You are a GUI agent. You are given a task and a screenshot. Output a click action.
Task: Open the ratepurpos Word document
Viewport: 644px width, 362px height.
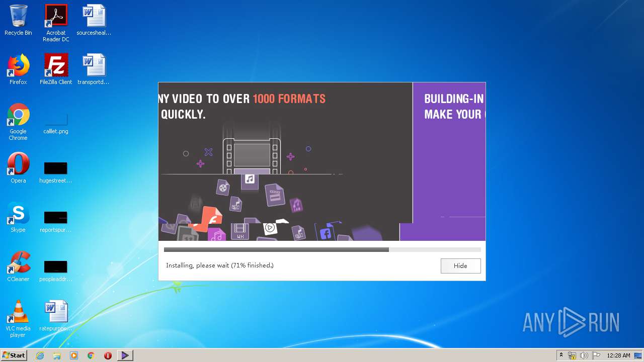coord(56,316)
